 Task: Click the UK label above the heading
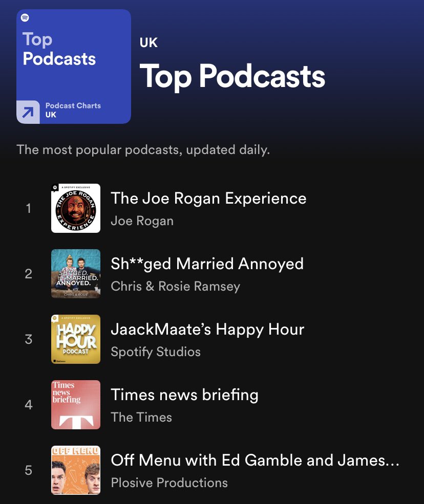click(x=149, y=43)
